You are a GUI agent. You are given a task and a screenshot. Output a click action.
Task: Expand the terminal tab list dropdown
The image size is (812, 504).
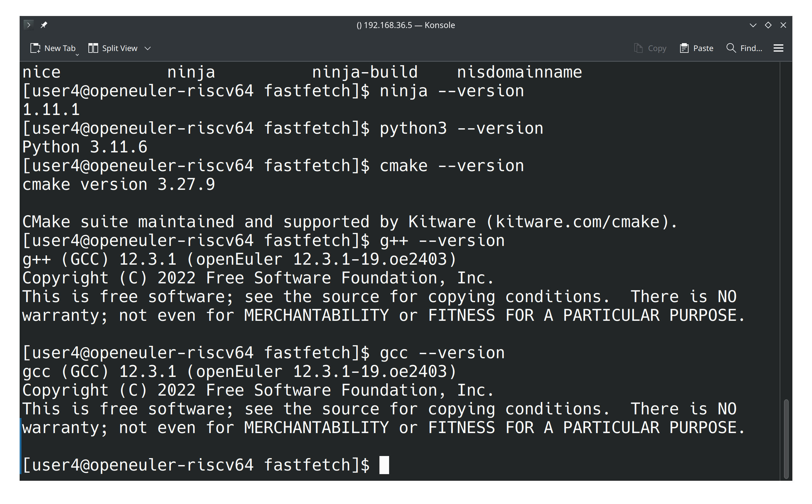click(x=753, y=24)
